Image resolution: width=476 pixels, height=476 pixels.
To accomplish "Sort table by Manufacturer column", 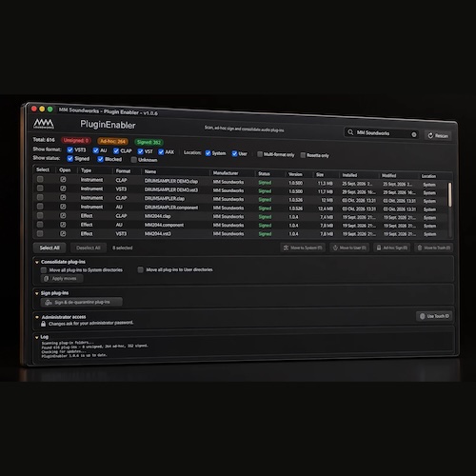I will point(226,173).
